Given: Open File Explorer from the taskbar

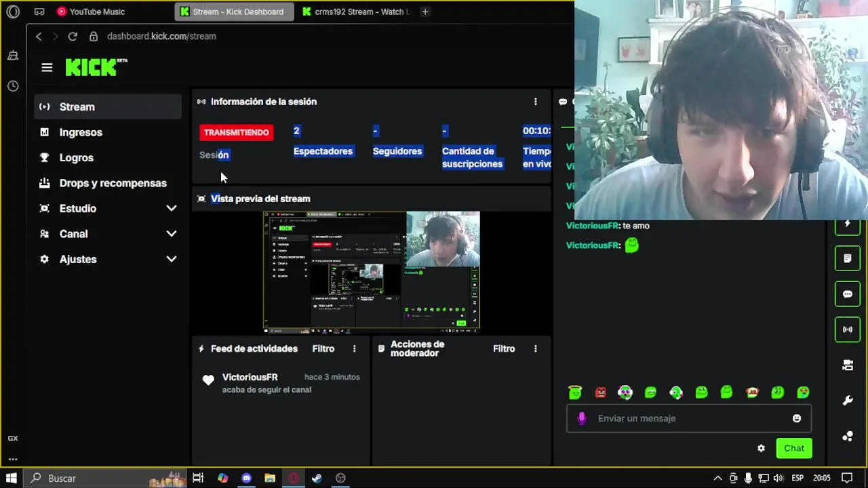Looking at the screenshot, I should [270, 478].
